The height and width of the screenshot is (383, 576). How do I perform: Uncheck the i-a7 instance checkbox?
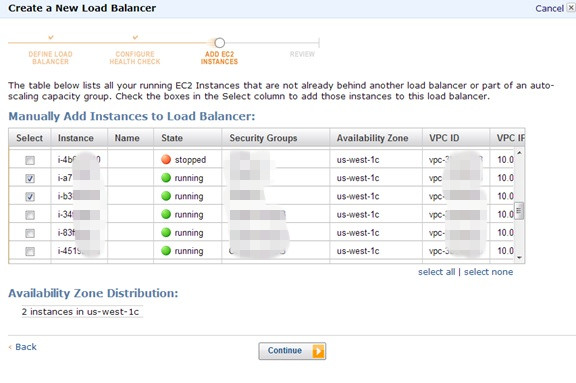[x=30, y=178]
